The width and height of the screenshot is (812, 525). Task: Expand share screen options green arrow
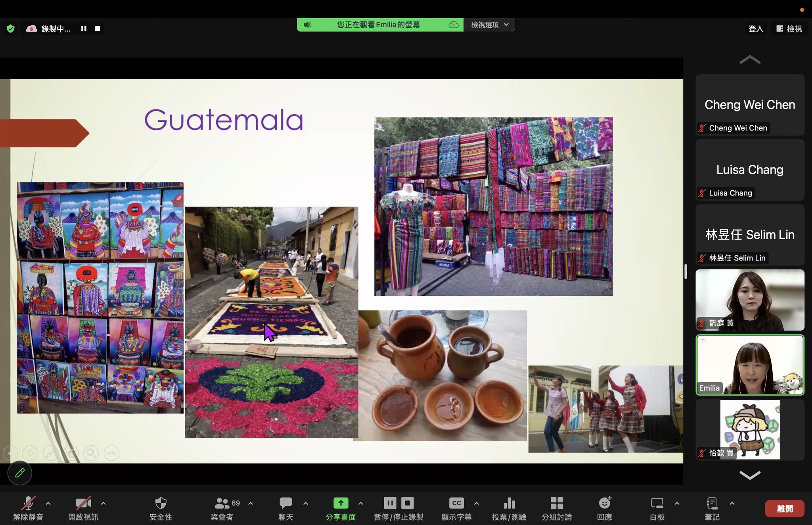coord(361,503)
